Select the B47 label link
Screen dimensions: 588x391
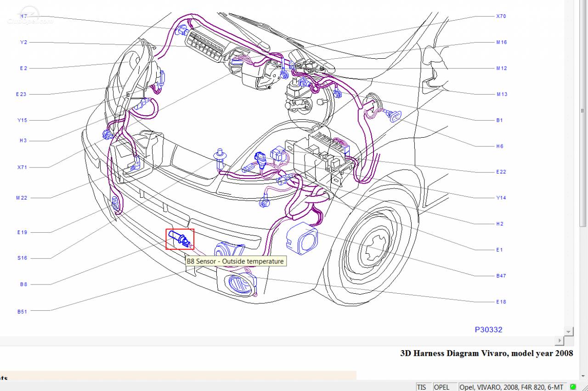click(501, 276)
